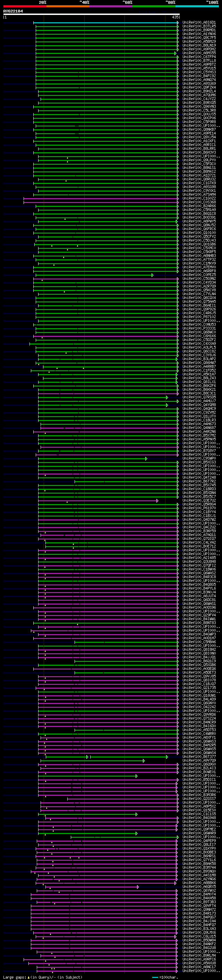The height and width of the screenshot is (980, 222).
Task: Click hit label UniRef100_B7FLL8
Action: click(199, 61)
